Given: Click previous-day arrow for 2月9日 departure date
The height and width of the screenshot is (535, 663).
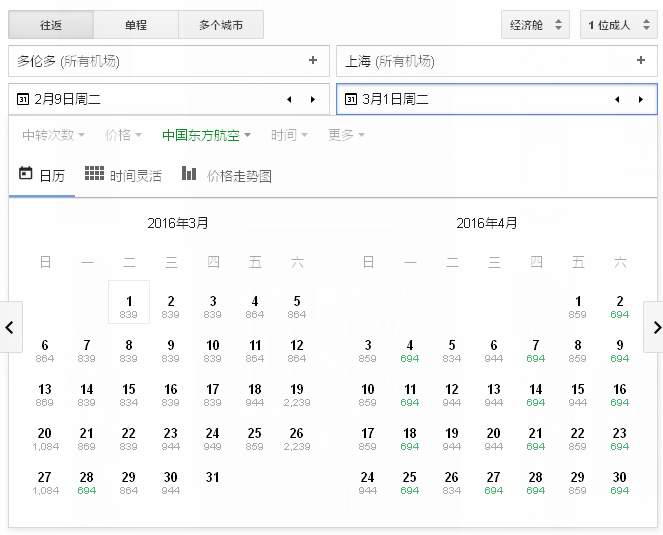Looking at the screenshot, I should pyautogui.click(x=289, y=99).
